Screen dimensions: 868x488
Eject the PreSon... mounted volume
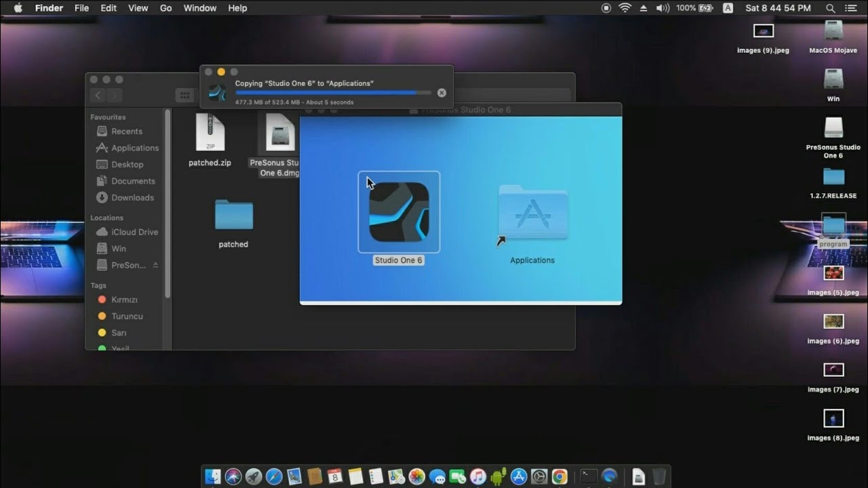[x=155, y=265]
